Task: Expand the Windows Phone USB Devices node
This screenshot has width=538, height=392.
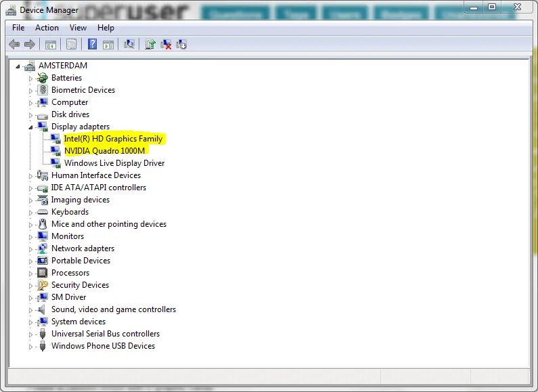Action: pos(30,347)
